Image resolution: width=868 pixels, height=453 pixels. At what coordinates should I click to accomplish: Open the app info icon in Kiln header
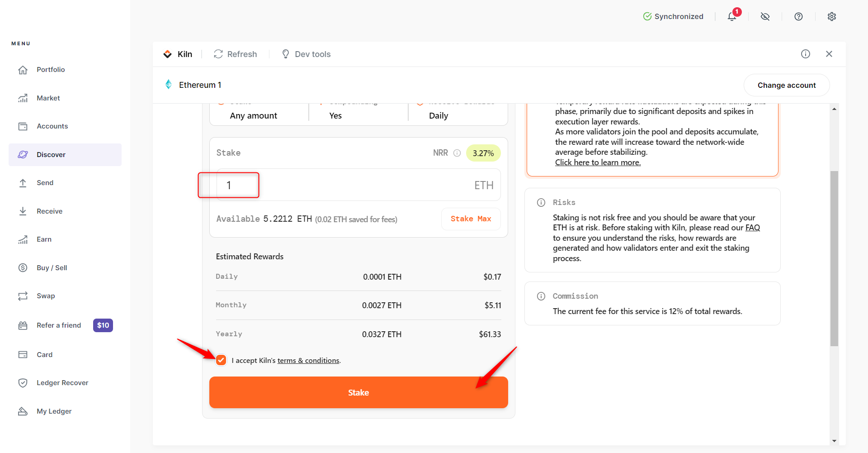click(x=806, y=54)
